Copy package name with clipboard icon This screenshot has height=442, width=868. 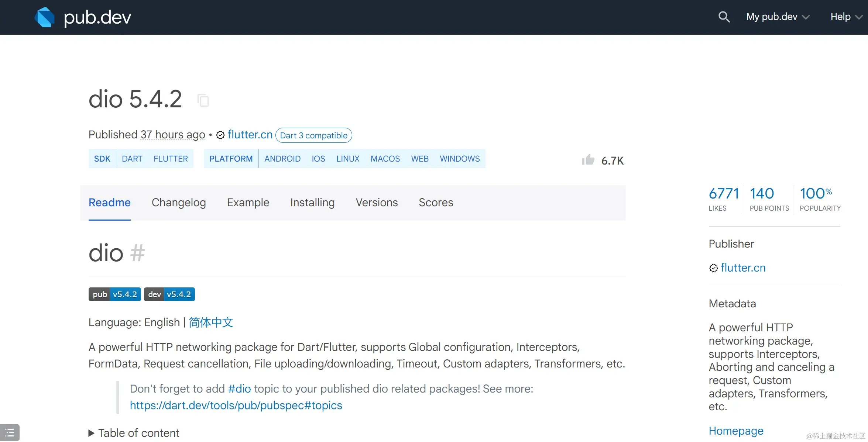(203, 100)
